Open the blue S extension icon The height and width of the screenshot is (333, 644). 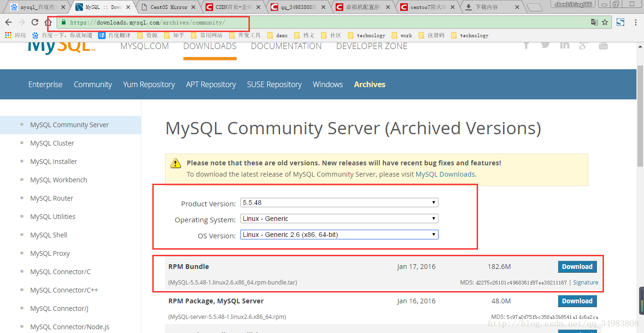point(620,22)
